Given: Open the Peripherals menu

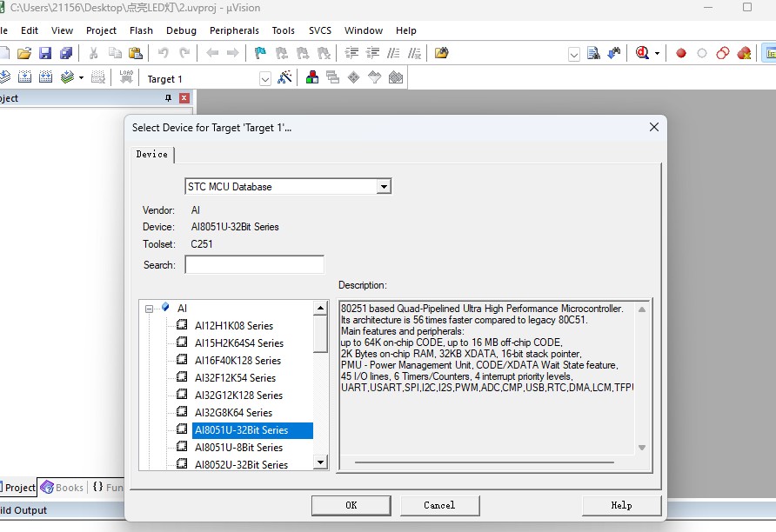Looking at the screenshot, I should tap(234, 30).
